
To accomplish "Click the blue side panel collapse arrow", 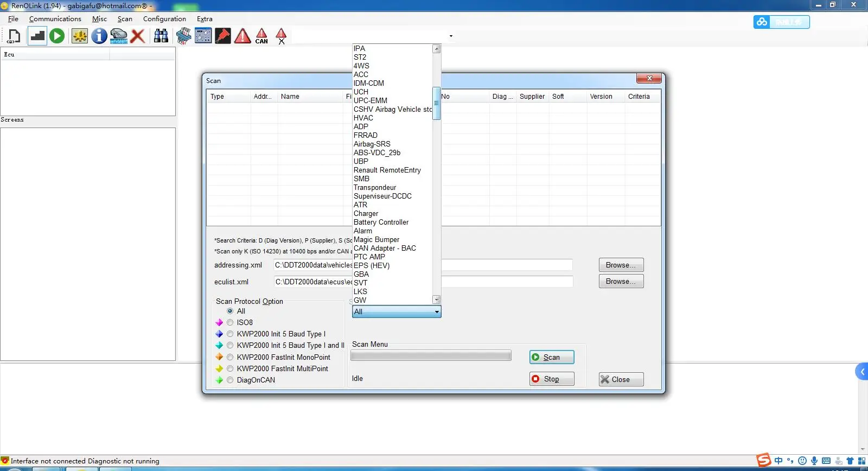I will pos(861,372).
